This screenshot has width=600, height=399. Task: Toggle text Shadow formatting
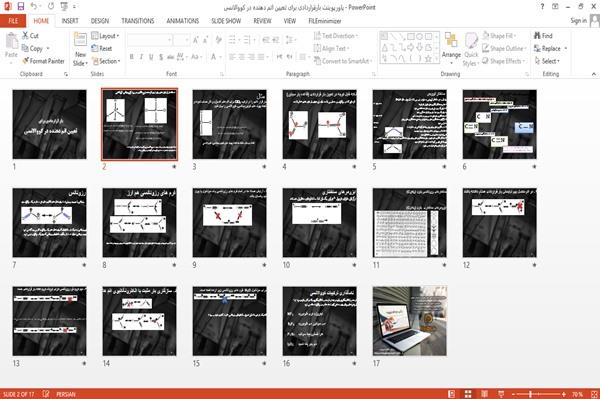pyautogui.click(x=161, y=57)
